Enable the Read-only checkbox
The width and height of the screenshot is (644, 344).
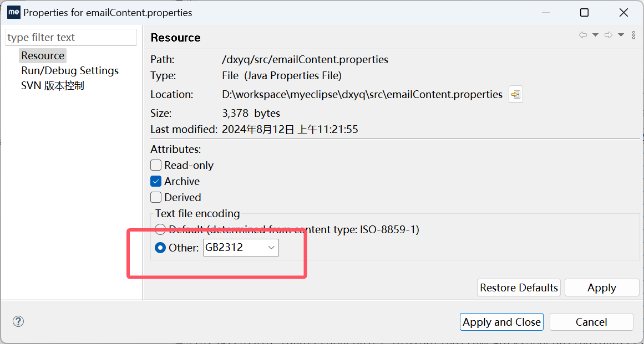(x=156, y=165)
